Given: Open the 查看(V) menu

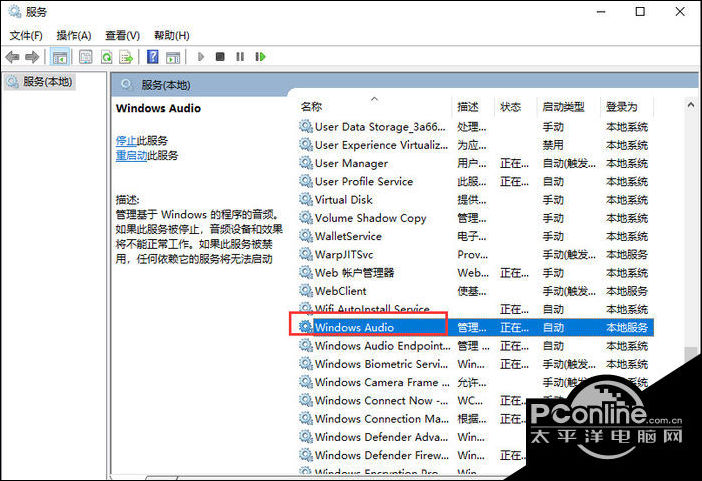Looking at the screenshot, I should point(122,35).
